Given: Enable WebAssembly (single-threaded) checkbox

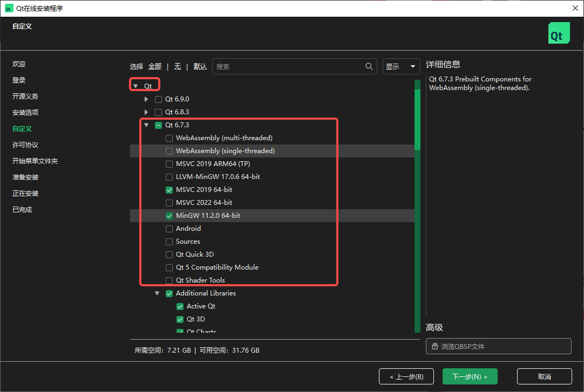Looking at the screenshot, I should pyautogui.click(x=169, y=152).
